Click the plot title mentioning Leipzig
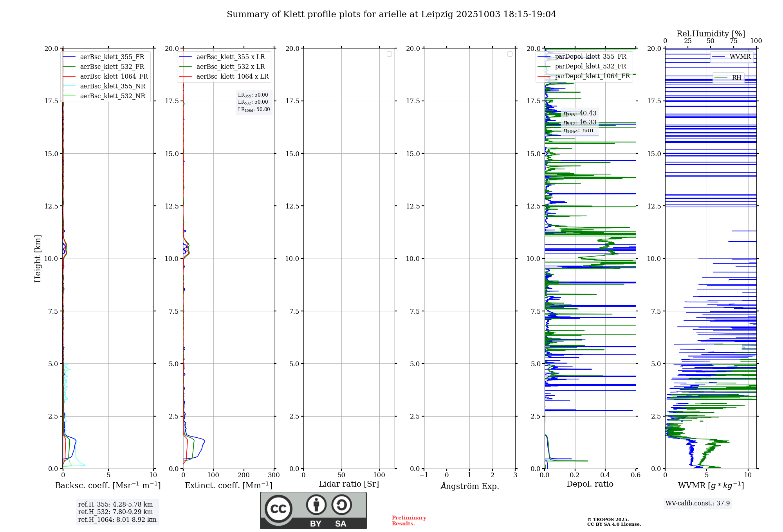 391,14
